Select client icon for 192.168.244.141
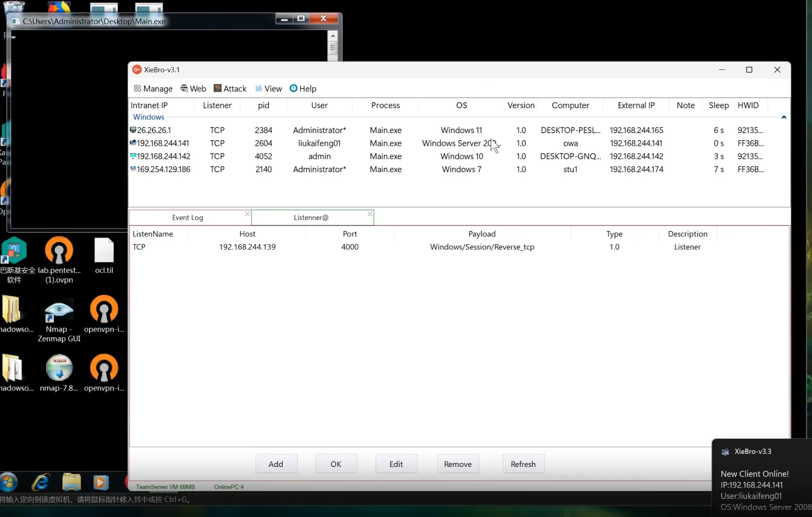Screen dimensions: 812x517 tap(133, 143)
